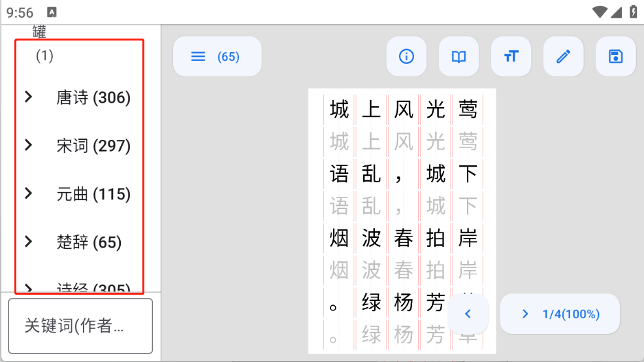The image size is (644, 362).
Task: Expand the 宋词 (297) category
Action: click(28, 146)
